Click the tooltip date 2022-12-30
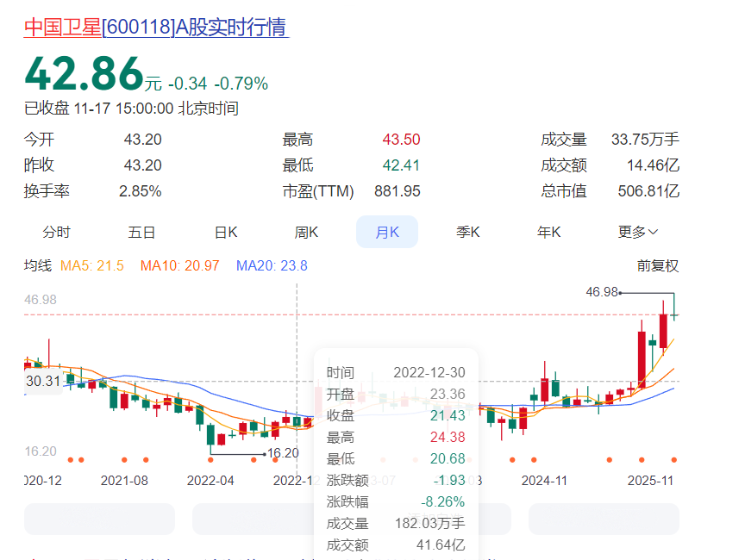The width and height of the screenshot is (745, 560). coord(429,372)
